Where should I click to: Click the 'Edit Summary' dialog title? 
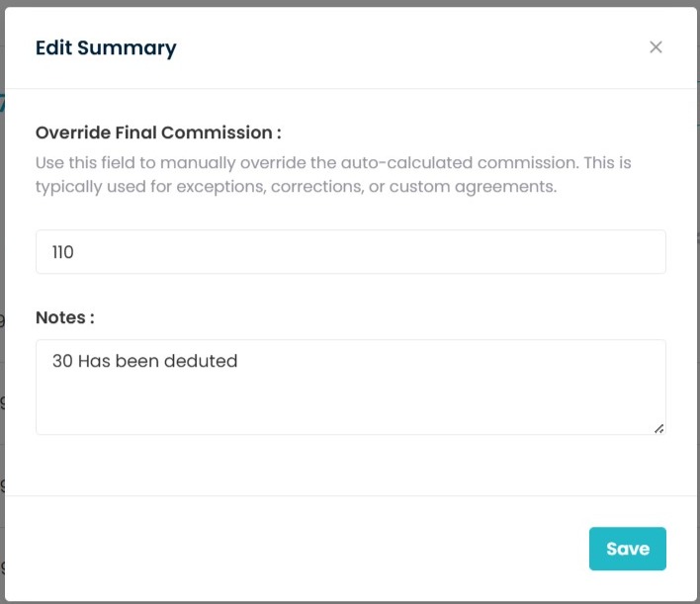pyautogui.click(x=106, y=47)
